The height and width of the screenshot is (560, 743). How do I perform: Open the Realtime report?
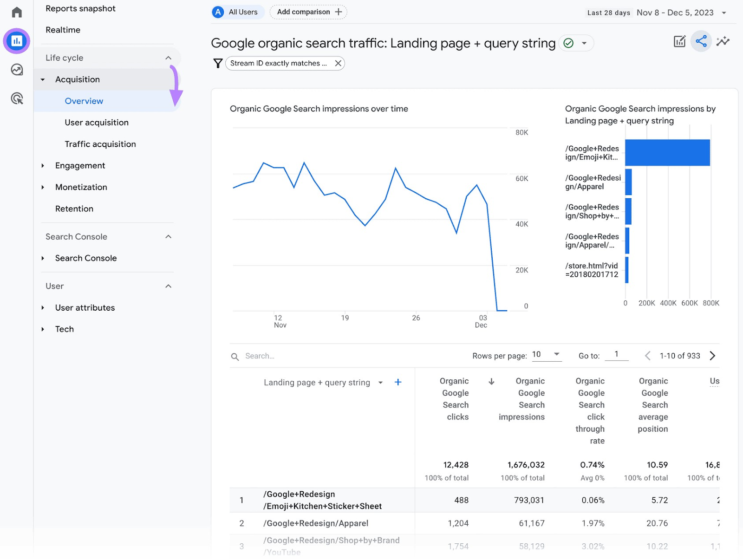pos(63,30)
